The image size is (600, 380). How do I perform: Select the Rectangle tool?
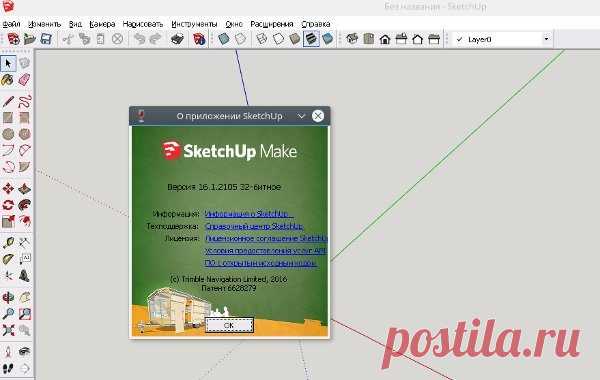point(8,117)
